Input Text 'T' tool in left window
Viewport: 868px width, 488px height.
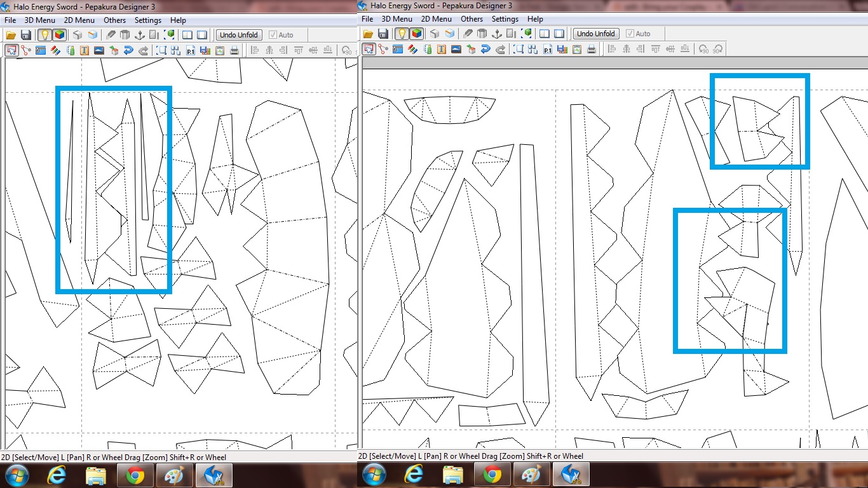pyautogui.click(x=85, y=50)
